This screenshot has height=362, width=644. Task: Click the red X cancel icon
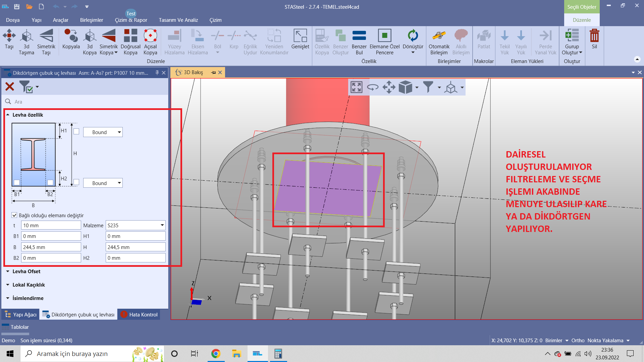coord(10,87)
